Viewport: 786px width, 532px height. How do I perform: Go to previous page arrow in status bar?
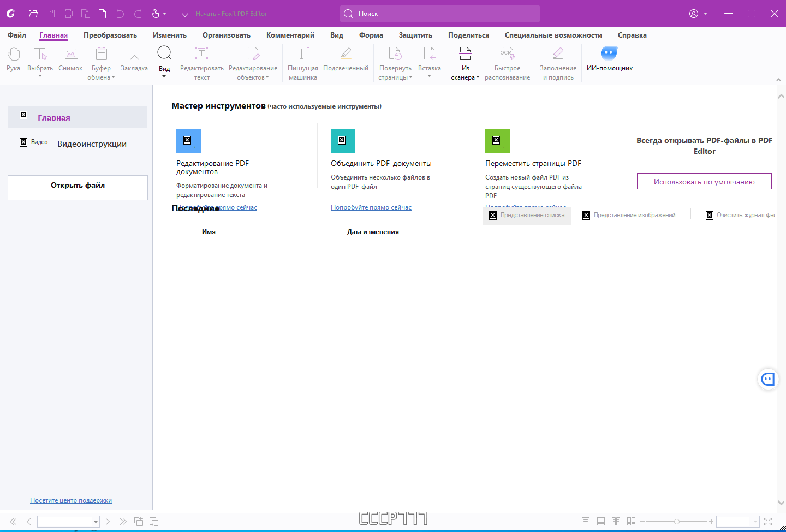pos(29,522)
